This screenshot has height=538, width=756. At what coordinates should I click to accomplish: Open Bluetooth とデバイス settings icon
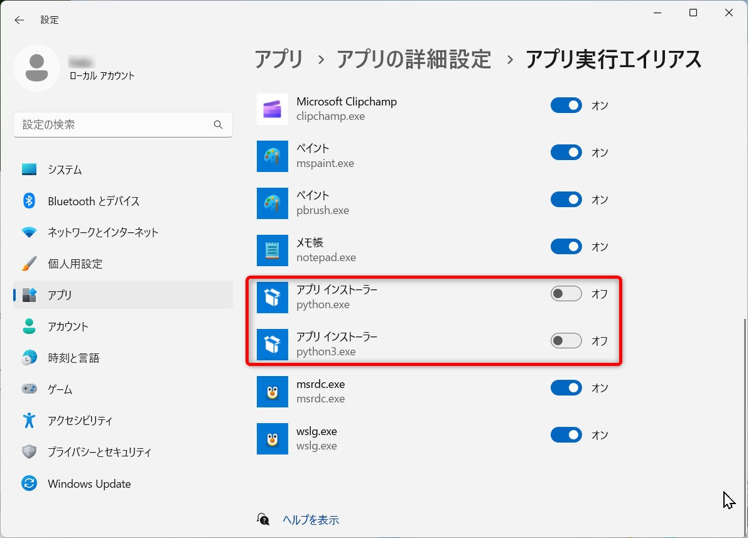[29, 201]
